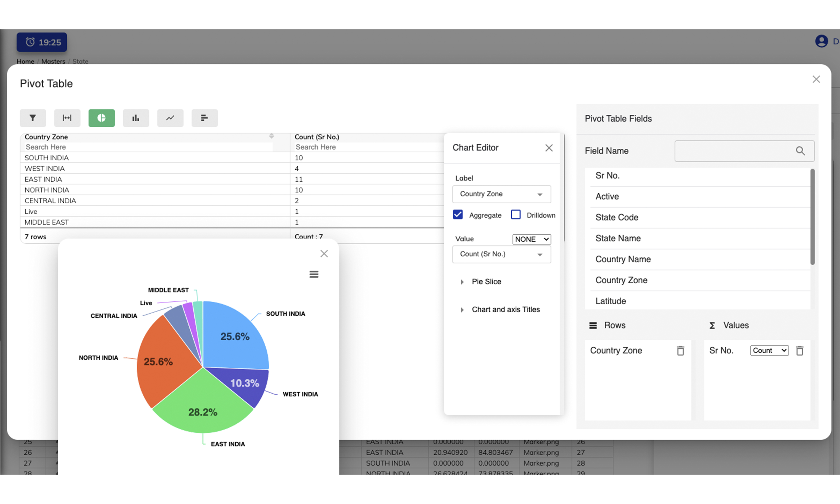
Task: Click the fit column width icon
Action: 67,118
